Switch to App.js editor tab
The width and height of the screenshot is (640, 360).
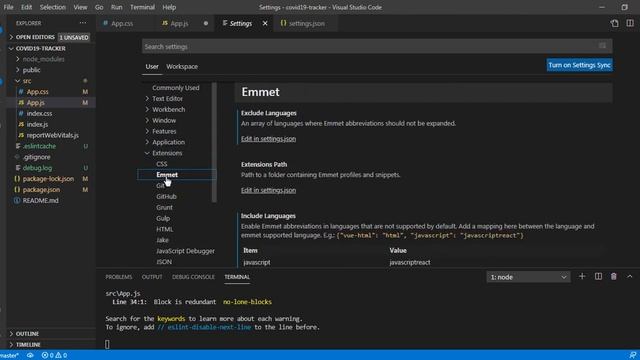pos(180,24)
